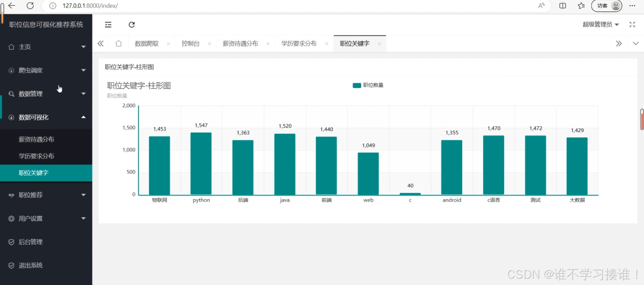Click the java bar in the chart
Screen dimensions: 644x285
tap(285, 164)
